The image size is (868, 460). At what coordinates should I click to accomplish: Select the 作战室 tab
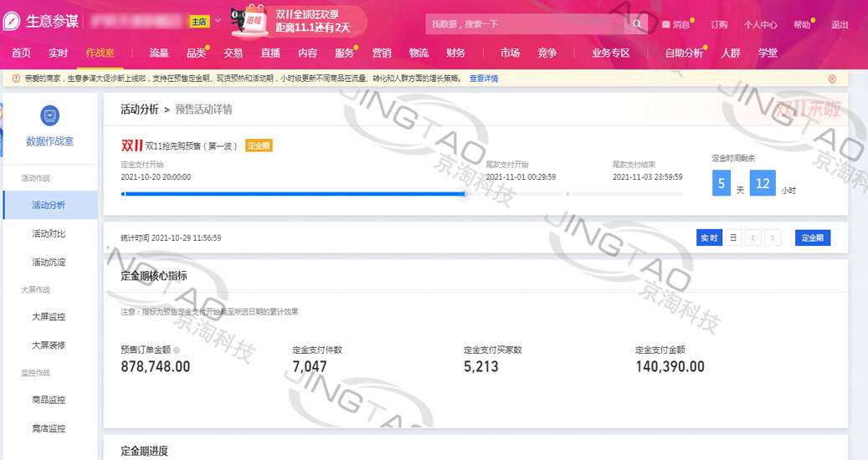[x=100, y=53]
